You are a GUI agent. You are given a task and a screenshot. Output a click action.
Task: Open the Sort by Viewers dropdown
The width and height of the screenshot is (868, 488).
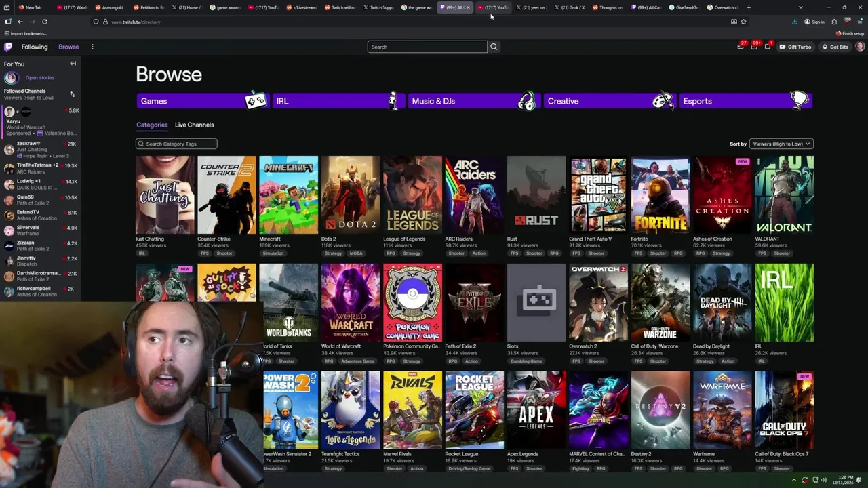[x=781, y=144]
